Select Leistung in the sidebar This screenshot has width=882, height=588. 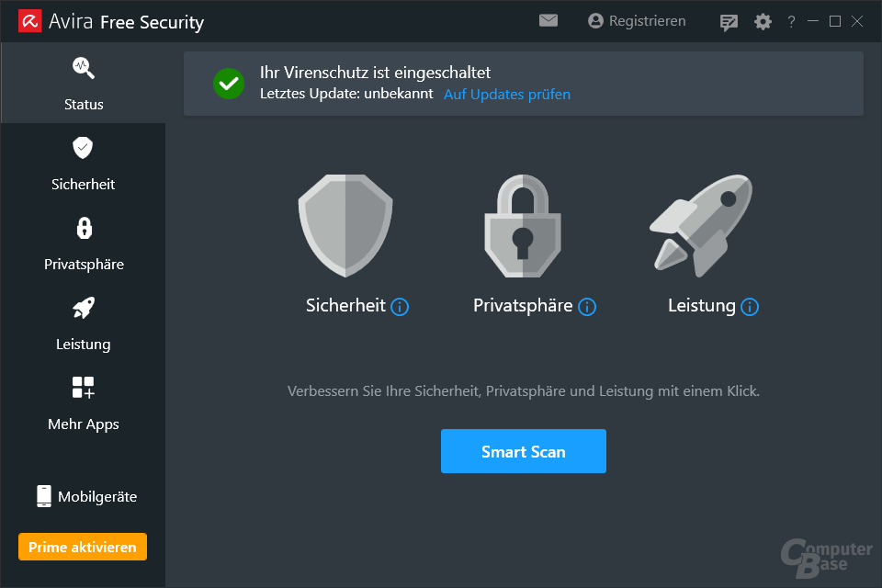click(84, 323)
